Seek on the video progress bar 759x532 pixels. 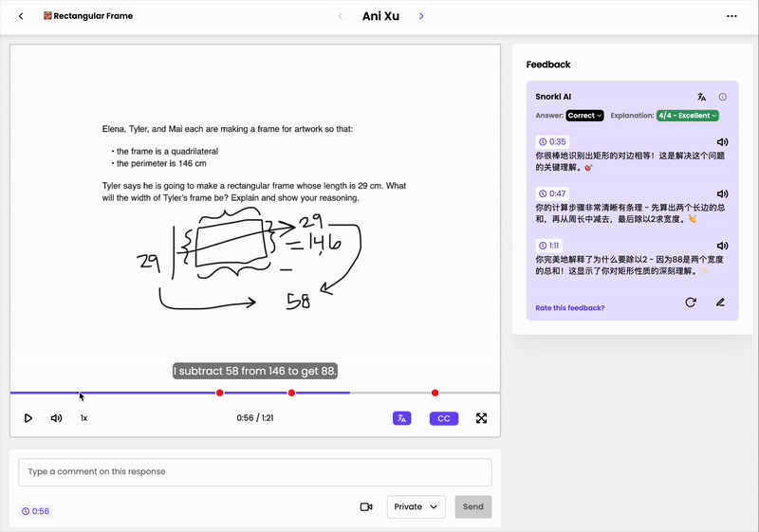click(x=255, y=393)
